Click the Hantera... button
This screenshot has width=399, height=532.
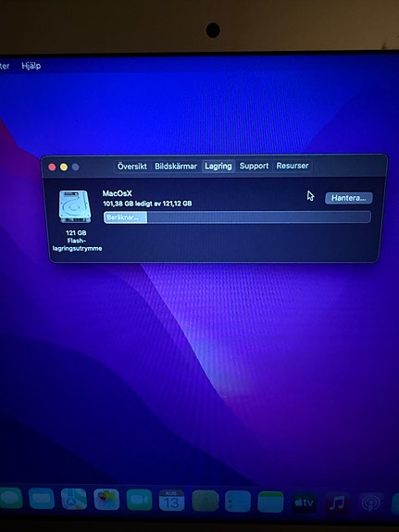pyautogui.click(x=349, y=198)
